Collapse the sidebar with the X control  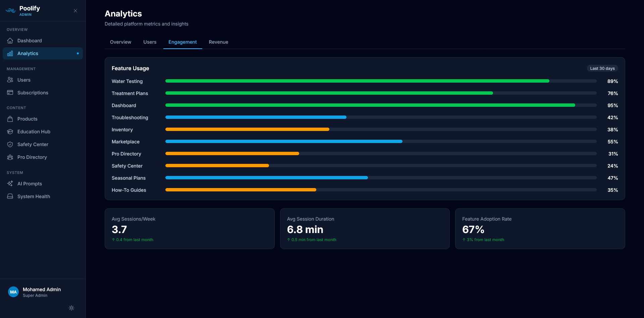[x=75, y=11]
